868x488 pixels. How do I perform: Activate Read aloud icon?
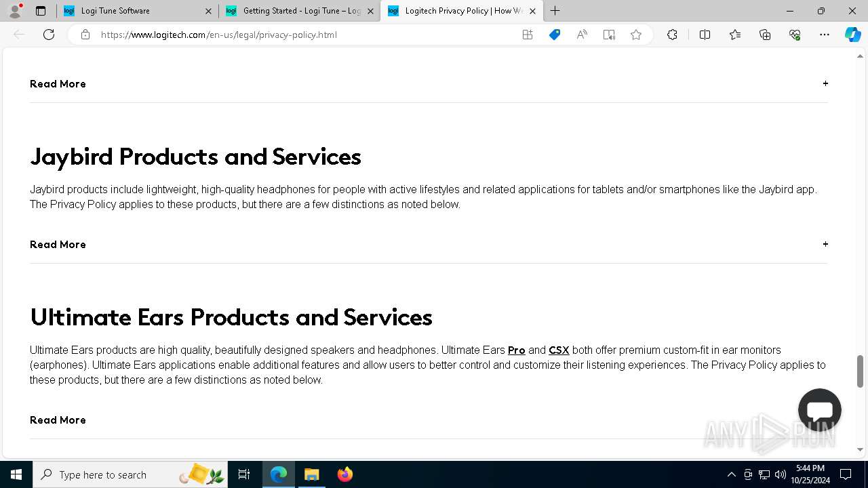click(582, 35)
